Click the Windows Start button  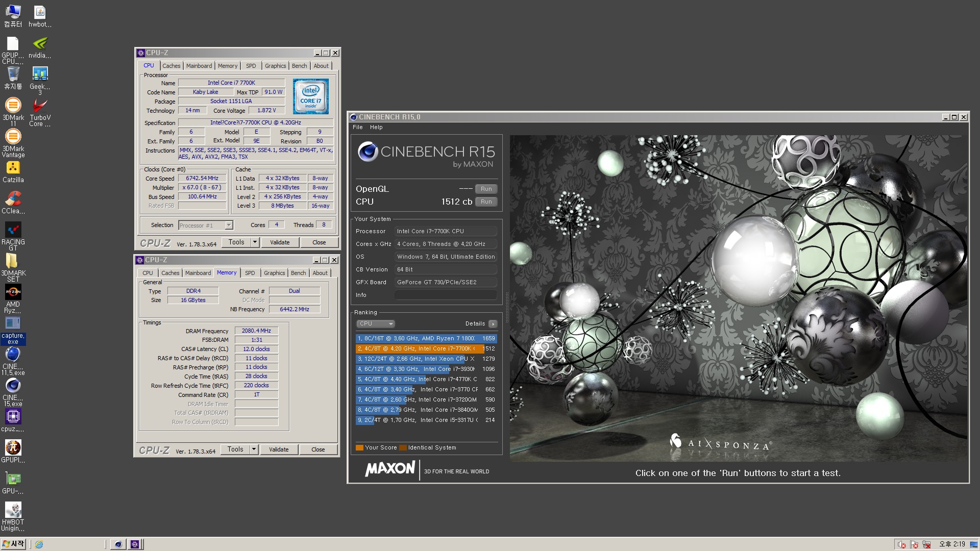point(13,544)
